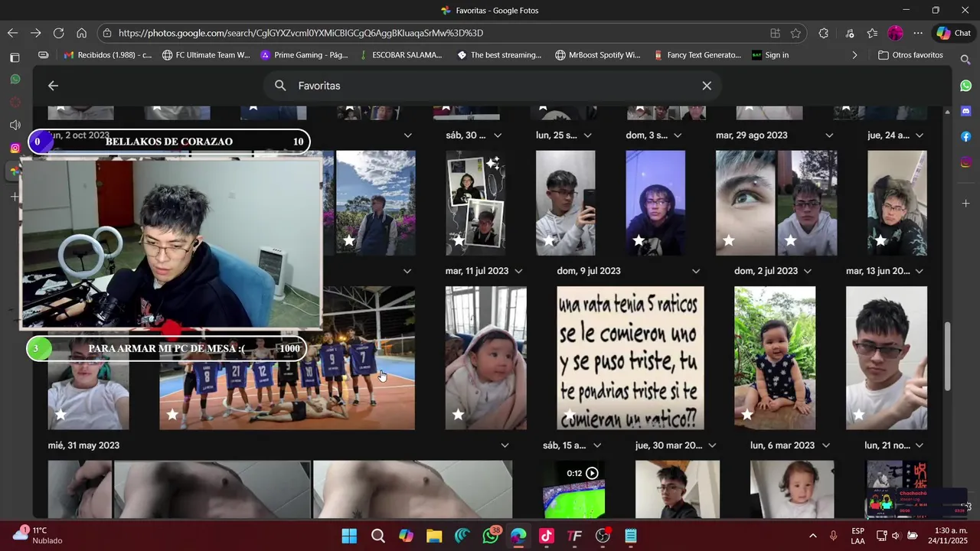This screenshot has width=980, height=551.
Task: Toggle favorite star on purple-lit selfie
Action: coord(639,240)
